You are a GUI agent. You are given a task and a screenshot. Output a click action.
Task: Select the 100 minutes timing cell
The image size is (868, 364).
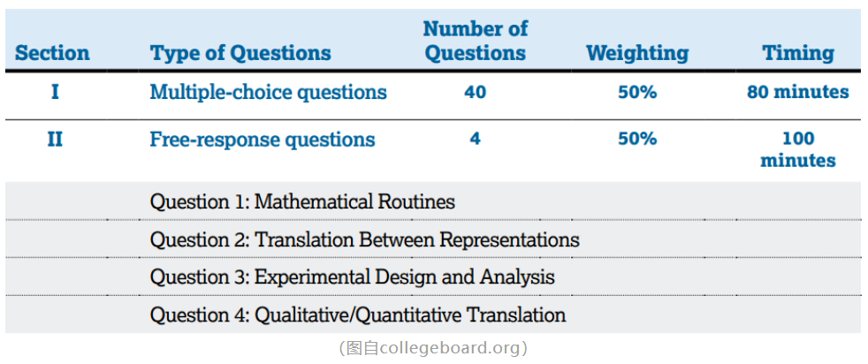pyautogui.click(x=797, y=149)
